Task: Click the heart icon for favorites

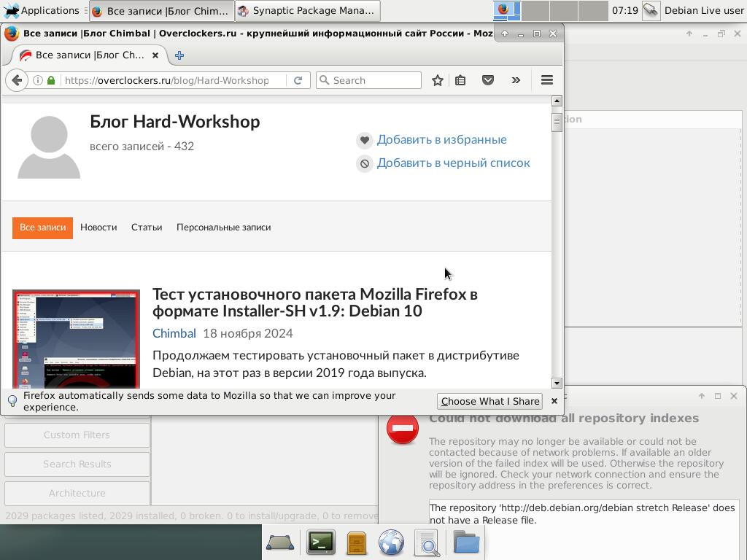Action: point(365,140)
